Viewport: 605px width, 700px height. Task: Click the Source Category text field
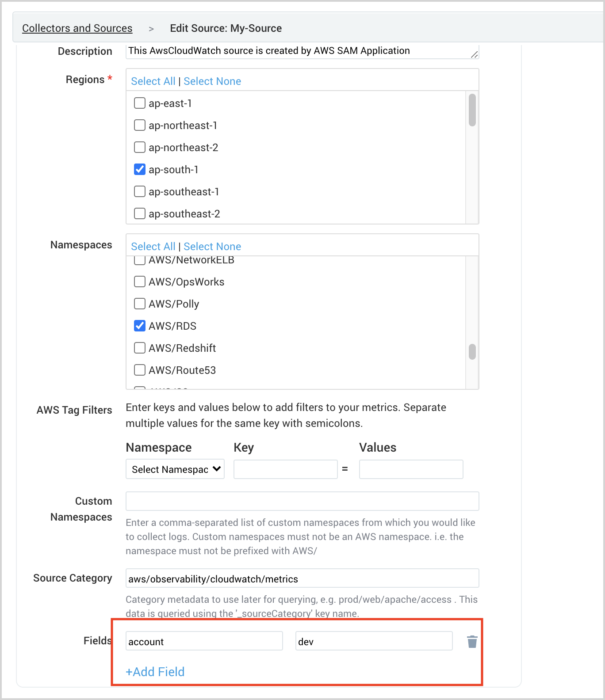click(x=302, y=578)
